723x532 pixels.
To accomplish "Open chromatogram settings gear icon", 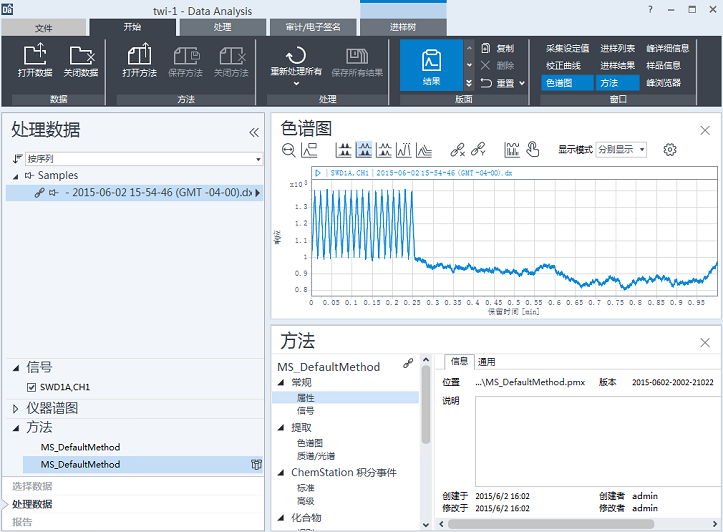I will point(670,149).
